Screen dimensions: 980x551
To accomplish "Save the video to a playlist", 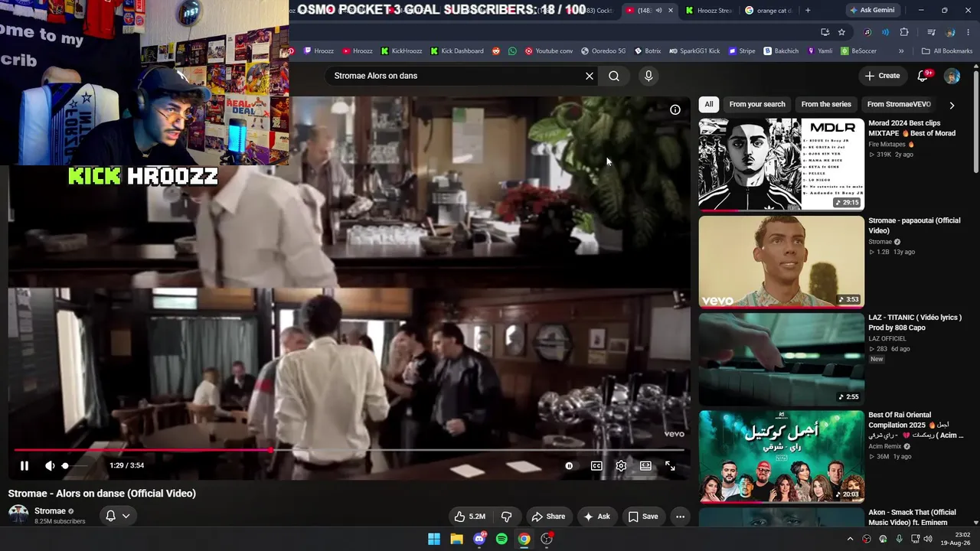I will [643, 517].
